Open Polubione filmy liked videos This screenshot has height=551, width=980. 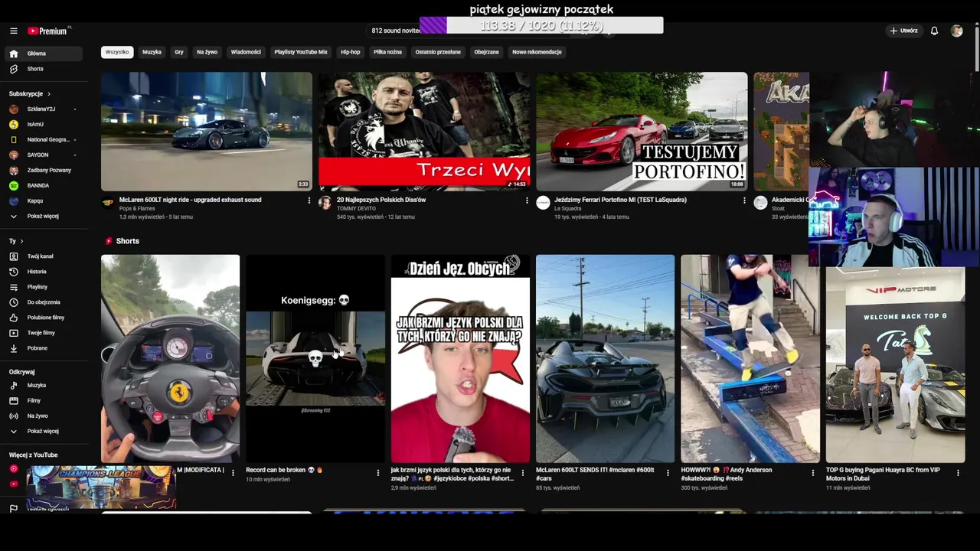(x=42, y=318)
